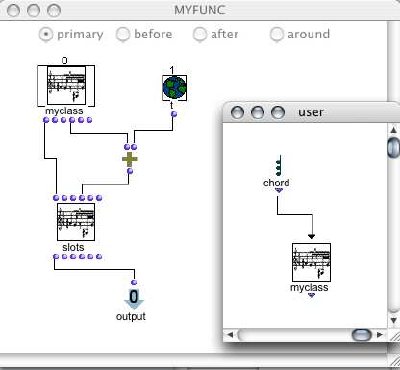
Task: Click the vertical scrollbar thumb in user window
Action: tap(394, 147)
